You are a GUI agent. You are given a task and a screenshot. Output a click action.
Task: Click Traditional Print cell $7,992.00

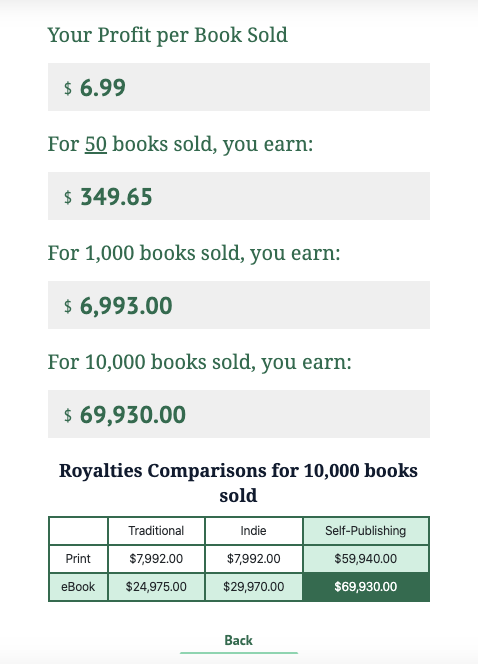156,559
